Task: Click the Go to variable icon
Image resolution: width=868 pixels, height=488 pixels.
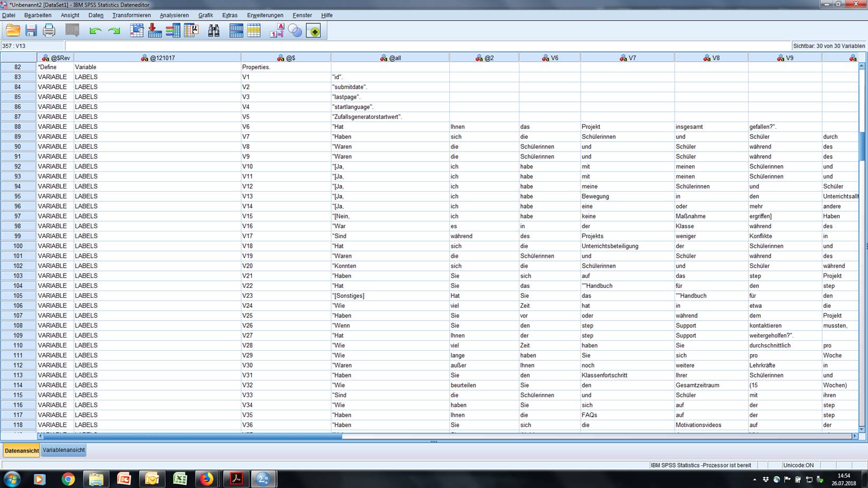Action: click(x=155, y=31)
